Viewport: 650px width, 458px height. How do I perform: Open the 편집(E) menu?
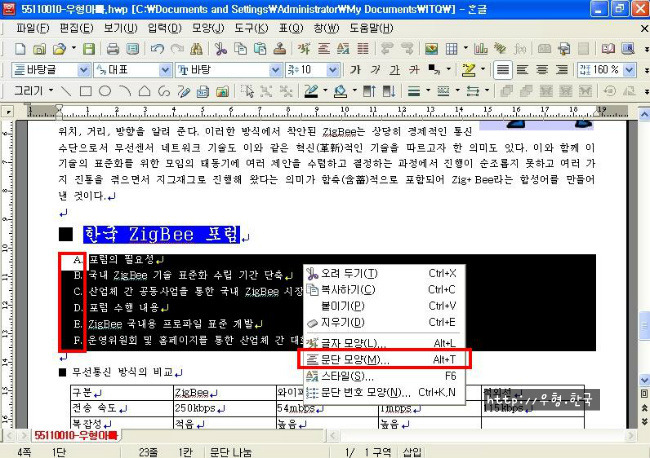(76, 28)
